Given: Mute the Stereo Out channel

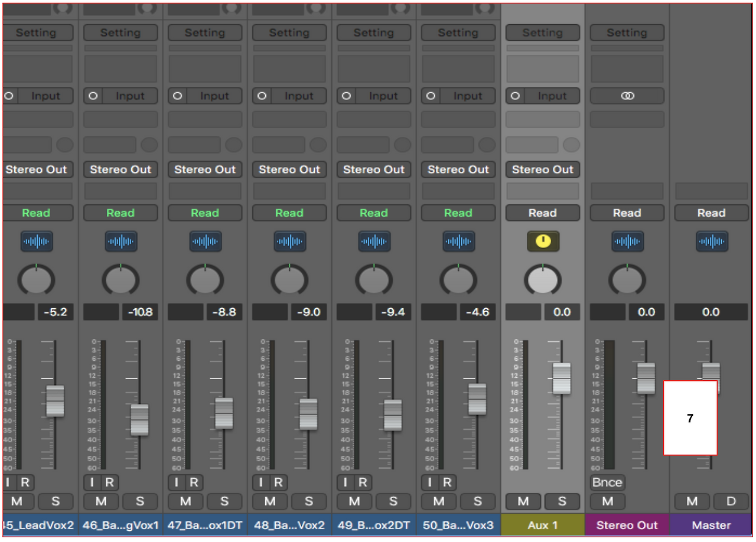Looking at the screenshot, I should point(608,501).
